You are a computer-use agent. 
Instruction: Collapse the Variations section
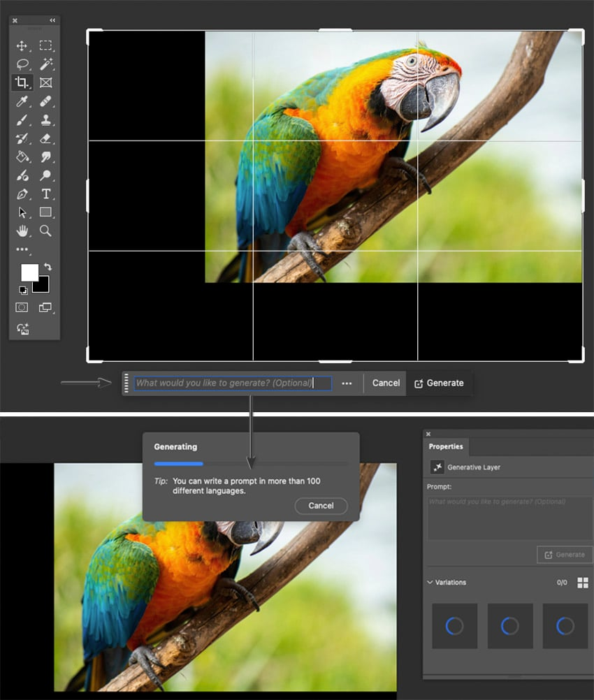[x=430, y=583]
